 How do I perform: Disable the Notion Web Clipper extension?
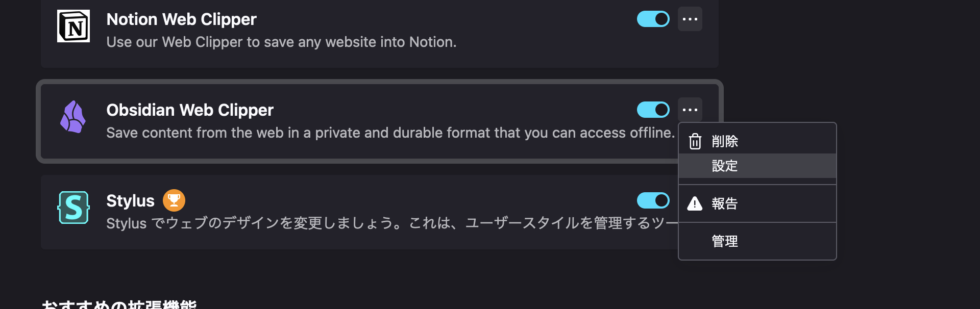tap(653, 19)
